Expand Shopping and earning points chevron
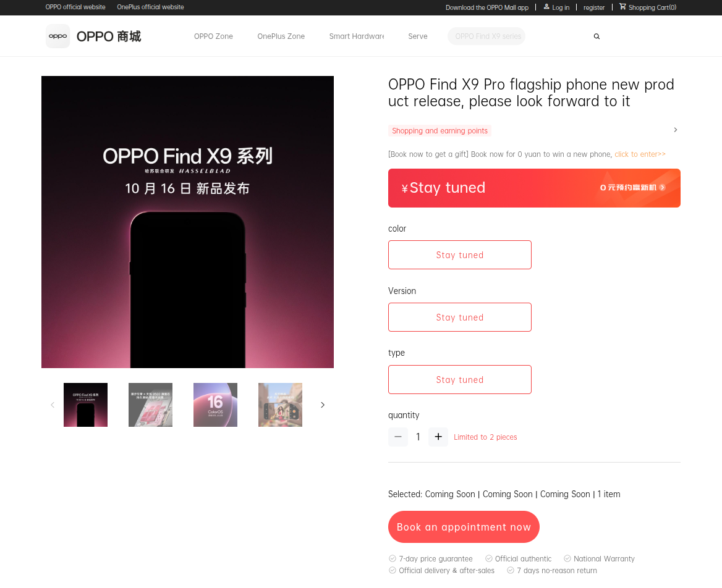722x588 pixels. (x=676, y=130)
